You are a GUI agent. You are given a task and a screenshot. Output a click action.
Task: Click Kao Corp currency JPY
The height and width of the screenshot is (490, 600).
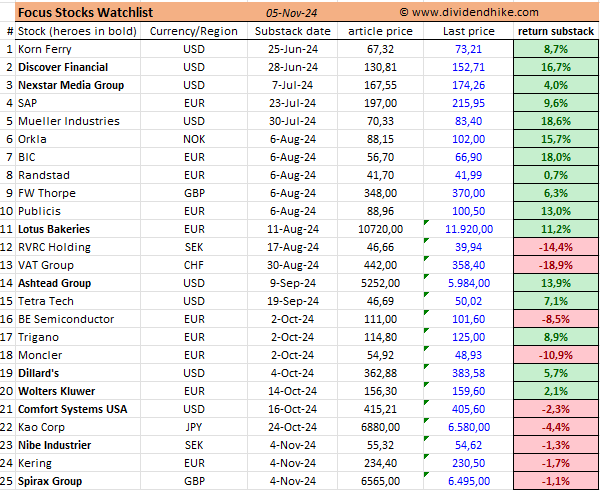click(x=194, y=427)
